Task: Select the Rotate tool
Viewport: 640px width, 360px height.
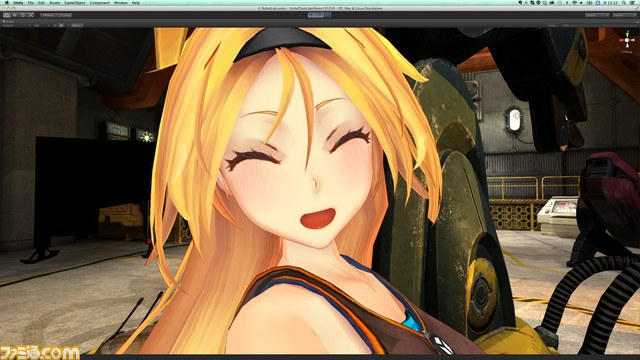Action: (x=23, y=15)
